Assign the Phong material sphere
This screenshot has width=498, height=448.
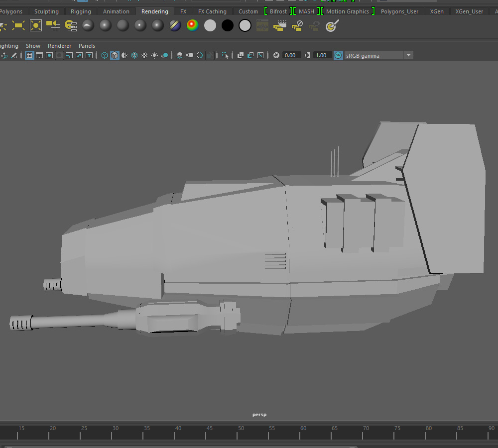tap(140, 25)
